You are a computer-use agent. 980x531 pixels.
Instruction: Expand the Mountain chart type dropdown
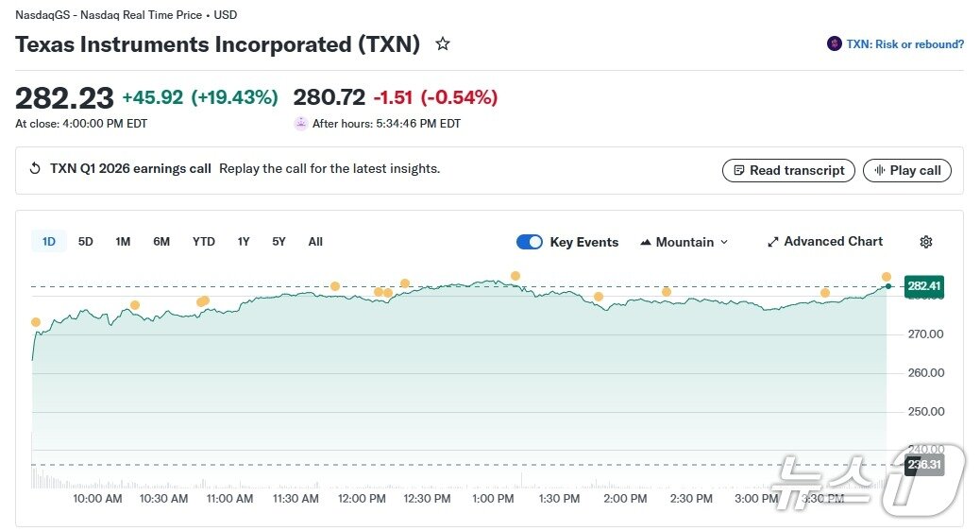pyautogui.click(x=684, y=242)
